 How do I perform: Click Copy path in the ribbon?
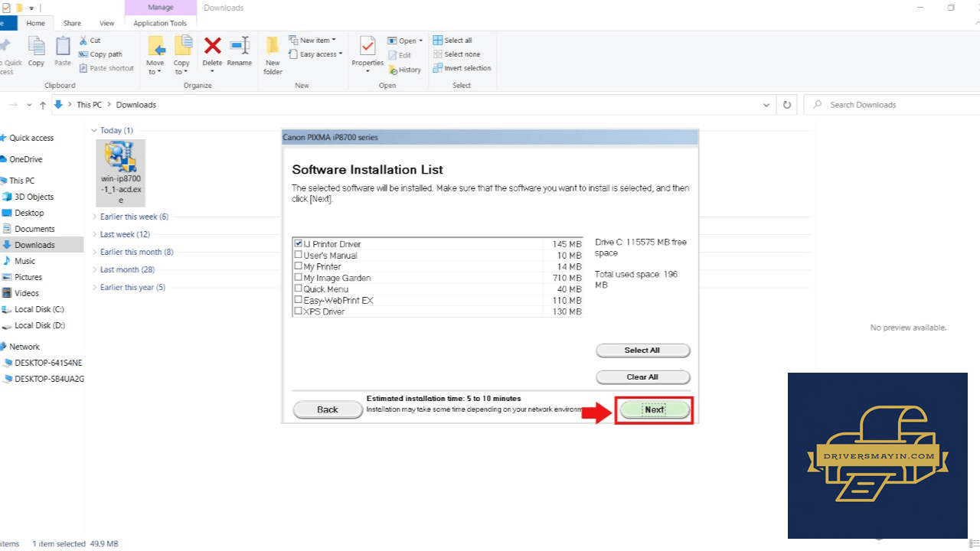pyautogui.click(x=100, y=54)
